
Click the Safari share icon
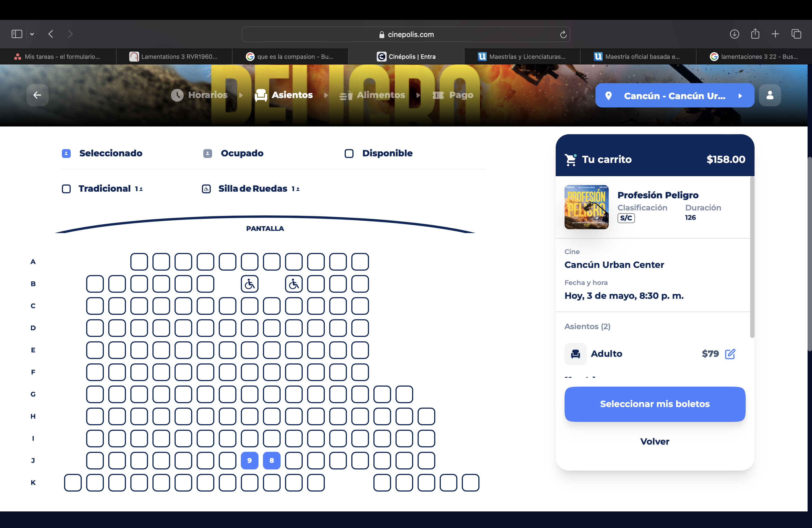tap(755, 34)
